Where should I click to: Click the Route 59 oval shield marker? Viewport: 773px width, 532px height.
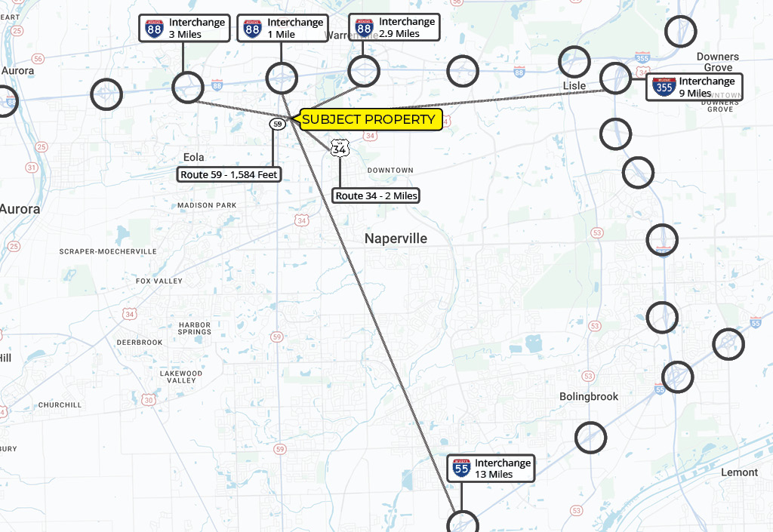(x=278, y=123)
